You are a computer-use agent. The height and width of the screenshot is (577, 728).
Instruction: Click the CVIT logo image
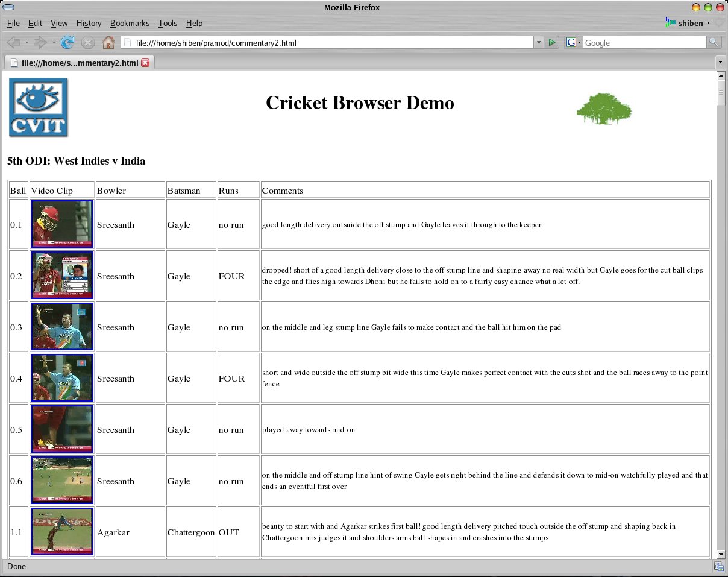tap(38, 107)
